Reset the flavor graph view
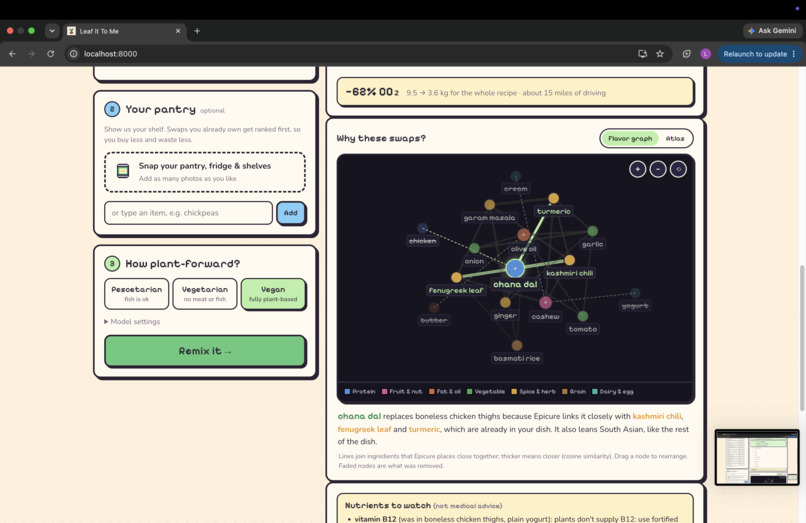This screenshot has height=523, width=806. 678,169
